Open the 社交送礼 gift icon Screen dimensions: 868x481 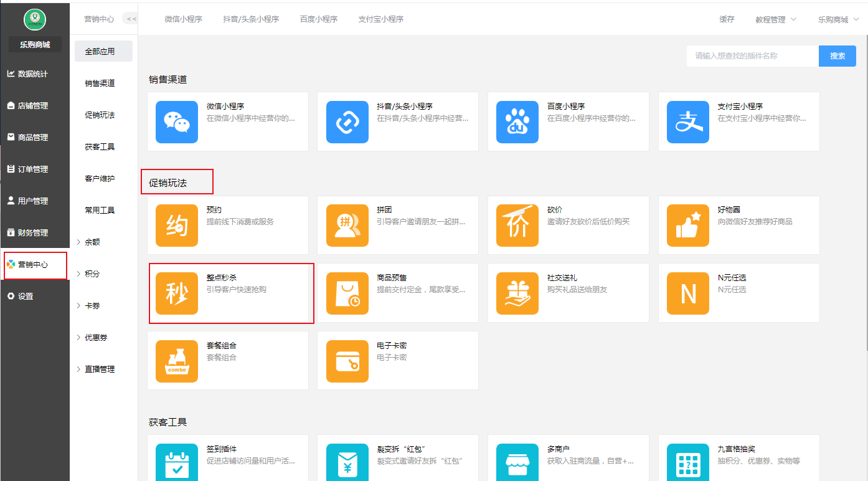(x=517, y=293)
